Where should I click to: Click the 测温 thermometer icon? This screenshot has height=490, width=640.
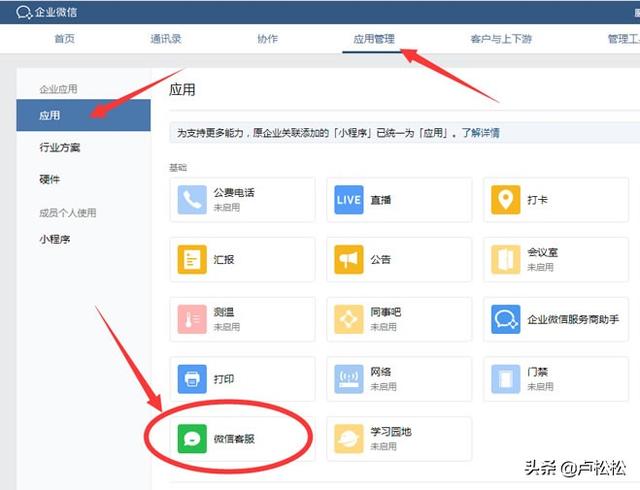click(192, 320)
